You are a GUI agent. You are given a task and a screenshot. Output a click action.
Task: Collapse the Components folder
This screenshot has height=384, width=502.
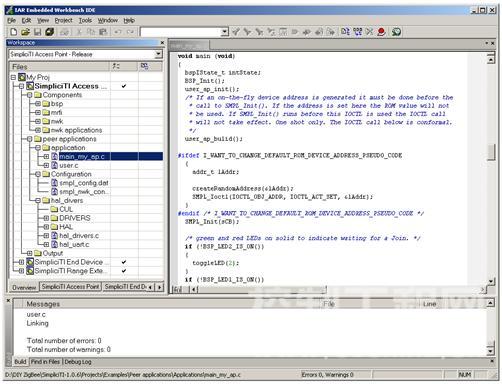point(30,95)
